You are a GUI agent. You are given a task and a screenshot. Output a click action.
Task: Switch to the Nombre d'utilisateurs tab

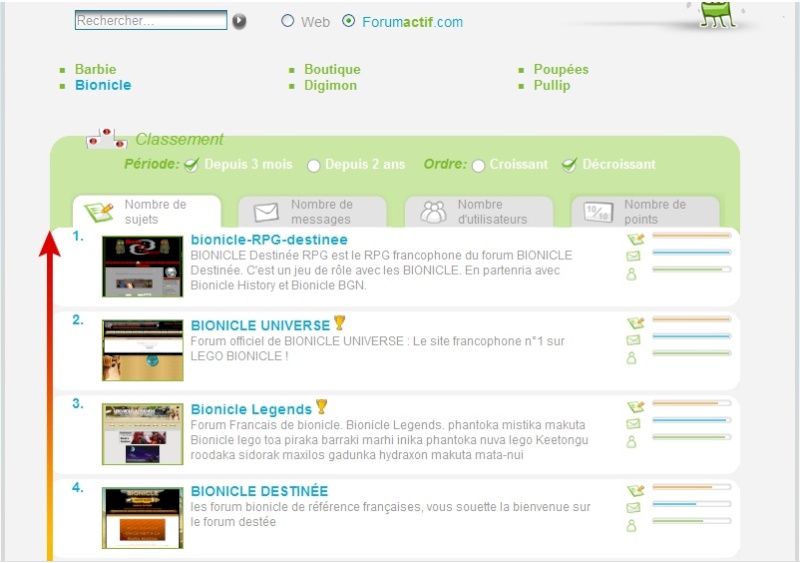[x=479, y=212]
